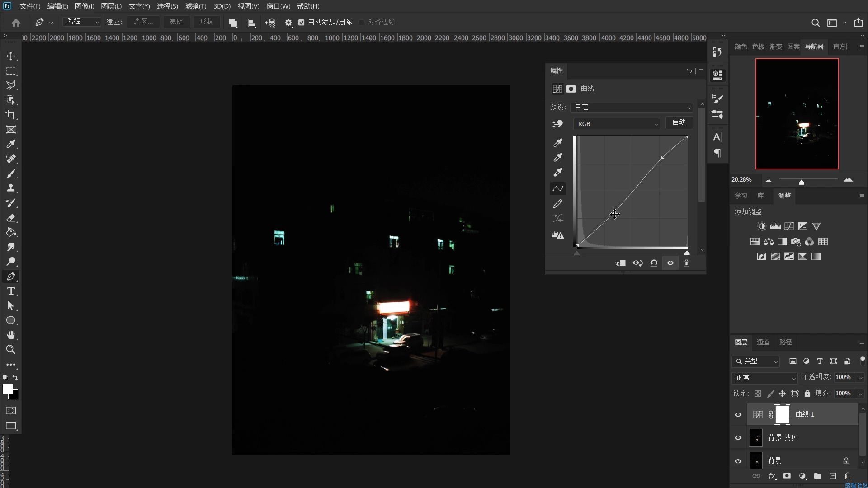Click the 蒙版 button
Viewport: 868px width, 488px height.
pos(176,22)
